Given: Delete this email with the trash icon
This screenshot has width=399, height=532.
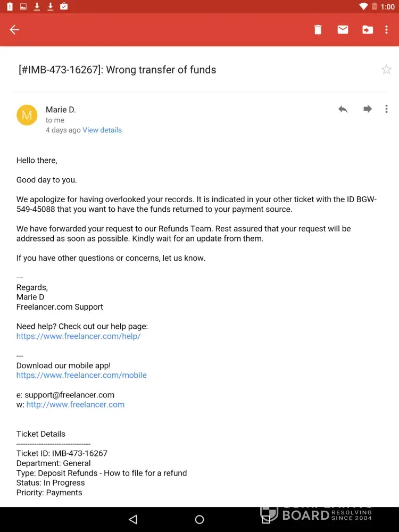Looking at the screenshot, I should [318, 30].
